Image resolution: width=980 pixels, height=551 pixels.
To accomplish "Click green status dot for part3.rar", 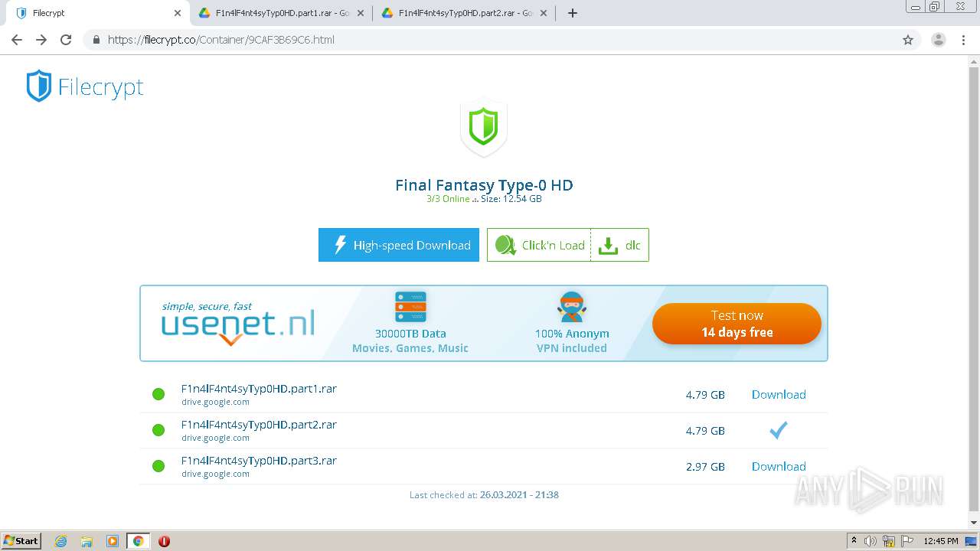I will (158, 467).
